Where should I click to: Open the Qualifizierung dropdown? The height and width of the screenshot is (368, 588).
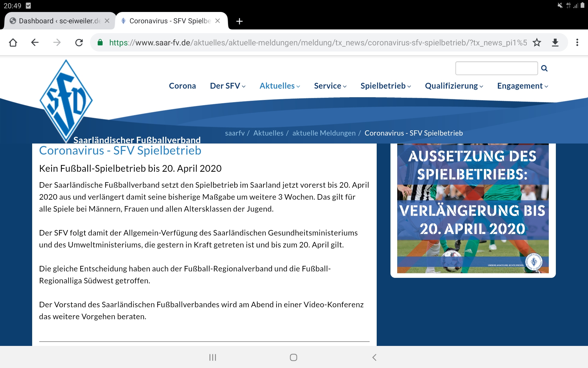pos(454,86)
